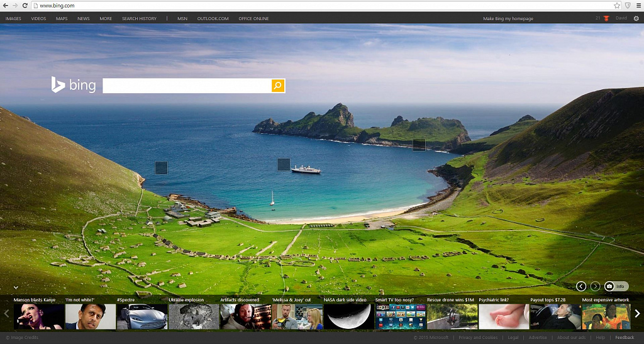The height and width of the screenshot is (344, 644).
Task: Open the Advertise footer link
Action: click(538, 338)
